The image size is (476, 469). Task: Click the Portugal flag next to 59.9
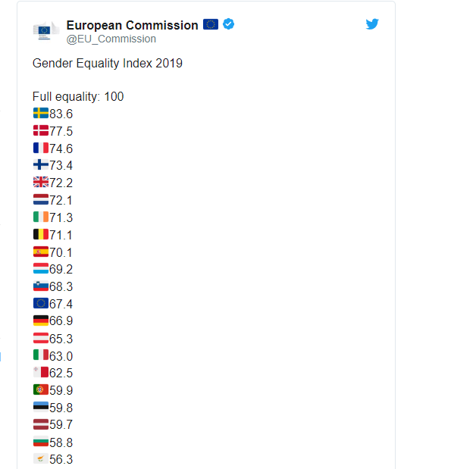click(41, 389)
